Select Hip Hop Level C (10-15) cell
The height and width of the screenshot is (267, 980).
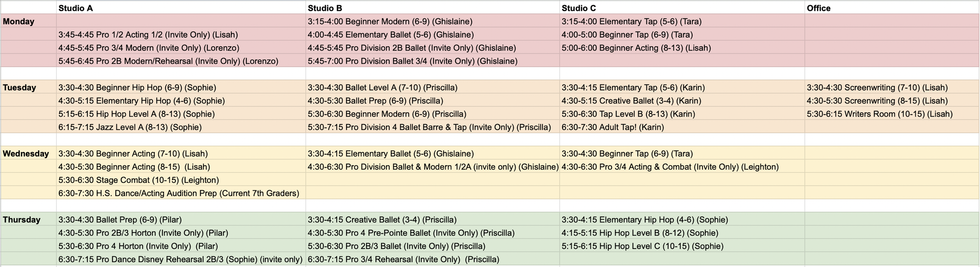[682, 246]
